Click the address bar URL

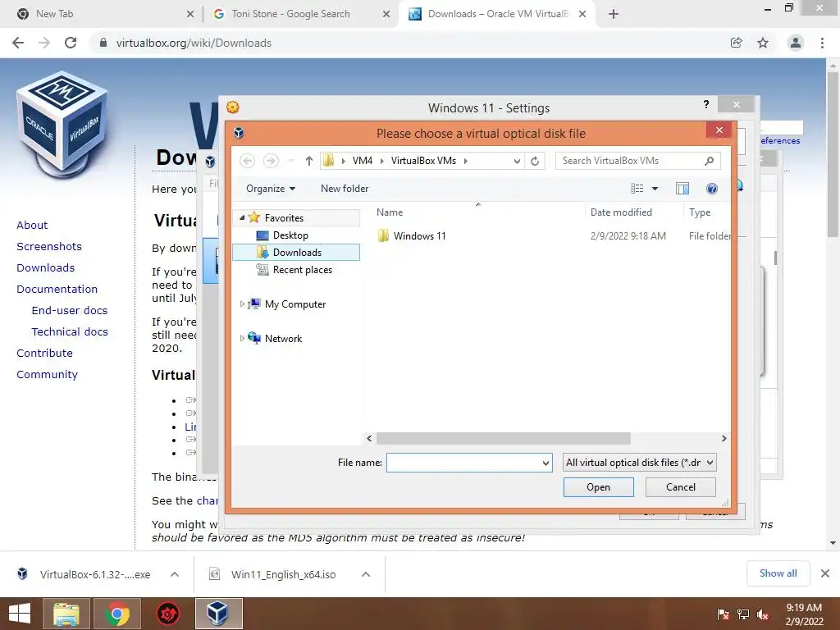(194, 43)
